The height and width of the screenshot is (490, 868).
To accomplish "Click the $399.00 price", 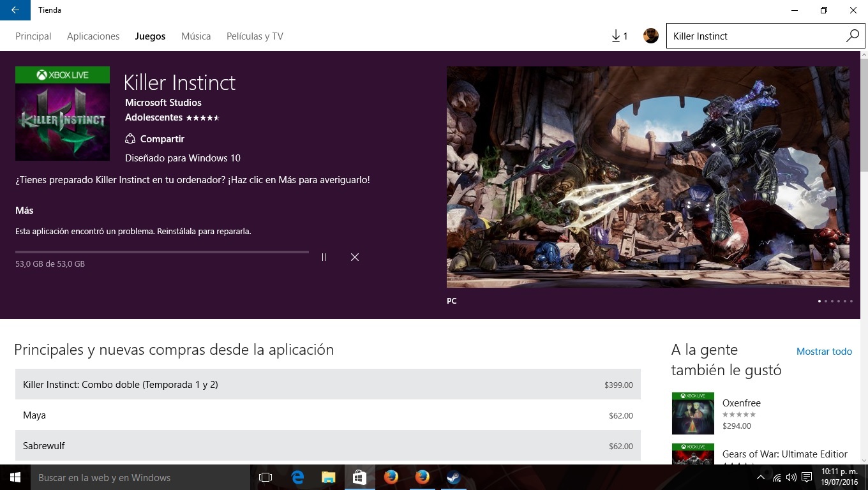I will pyautogui.click(x=618, y=385).
